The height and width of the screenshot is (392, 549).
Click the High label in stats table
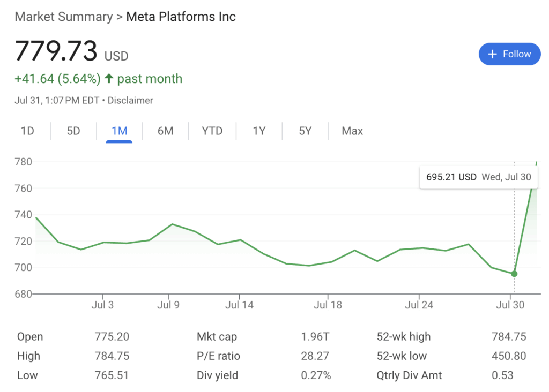coord(29,356)
